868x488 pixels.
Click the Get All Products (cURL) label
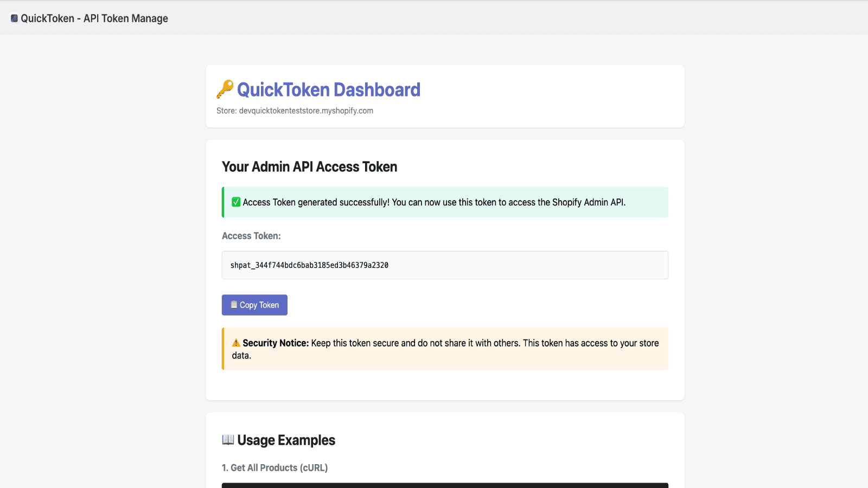point(275,467)
